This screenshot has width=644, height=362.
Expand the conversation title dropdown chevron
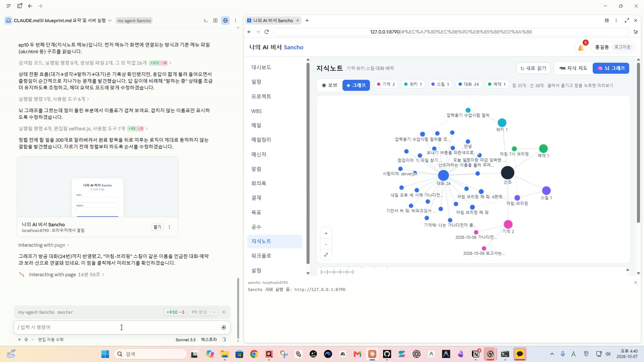110,21
